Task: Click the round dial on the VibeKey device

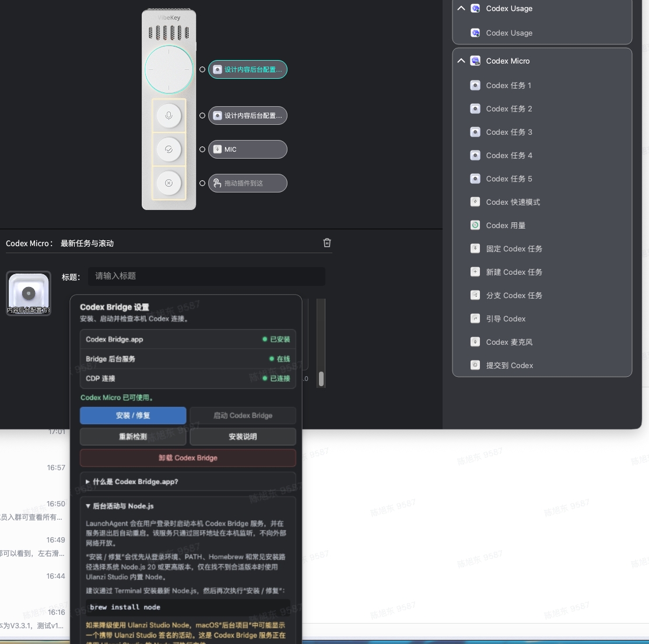Action: click(x=169, y=69)
